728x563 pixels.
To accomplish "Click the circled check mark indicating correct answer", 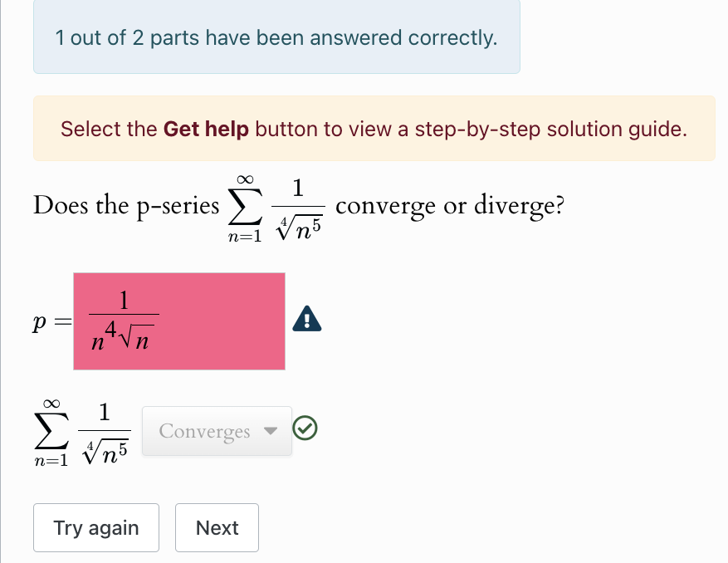I will (x=305, y=428).
